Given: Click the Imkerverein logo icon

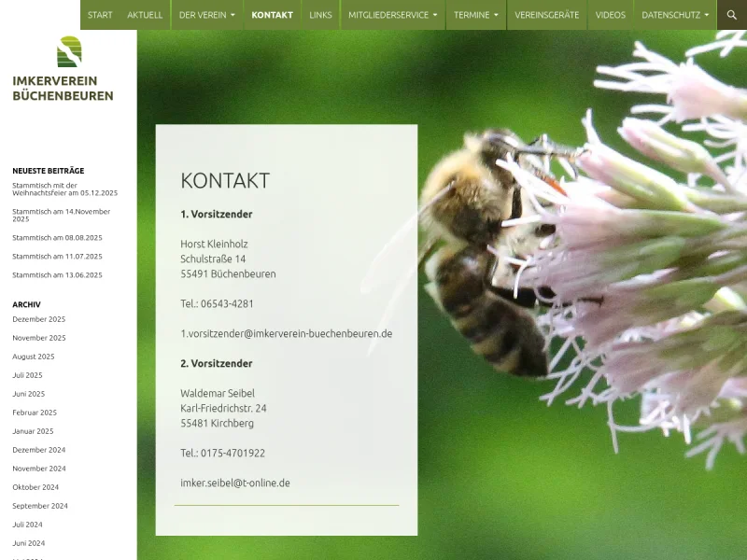Looking at the screenshot, I should click(69, 52).
